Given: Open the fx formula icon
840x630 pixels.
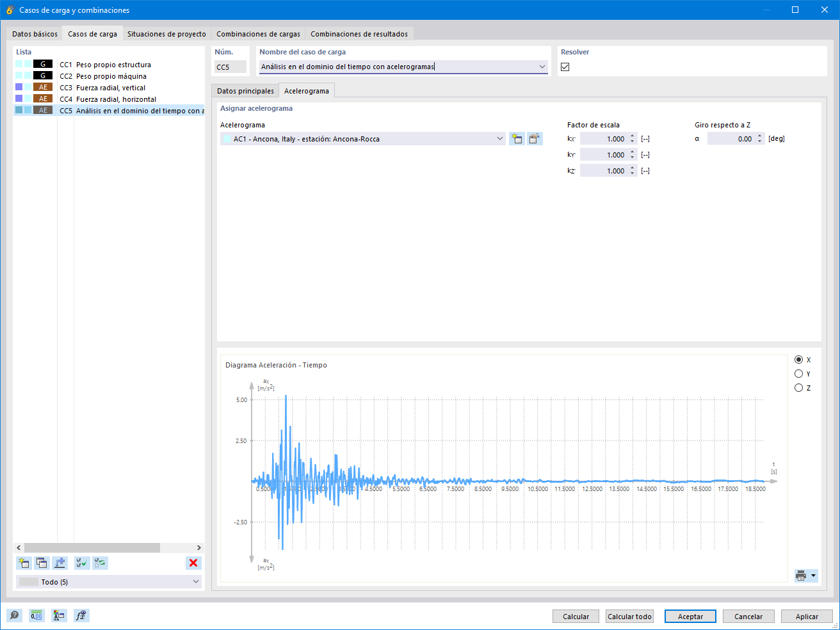Looking at the screenshot, I should pyautogui.click(x=81, y=615).
